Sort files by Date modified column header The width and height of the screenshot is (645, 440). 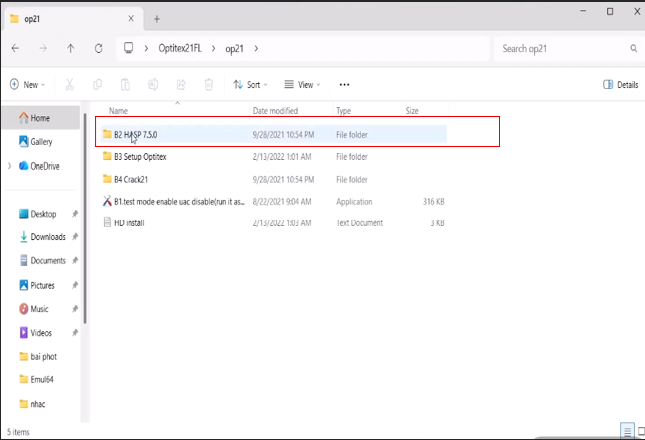275,110
